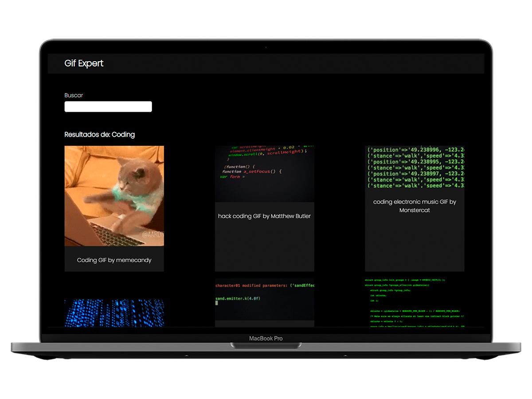Click empty card area below Matthew Butler caption
The width and height of the screenshot is (532, 399).
click(x=264, y=248)
